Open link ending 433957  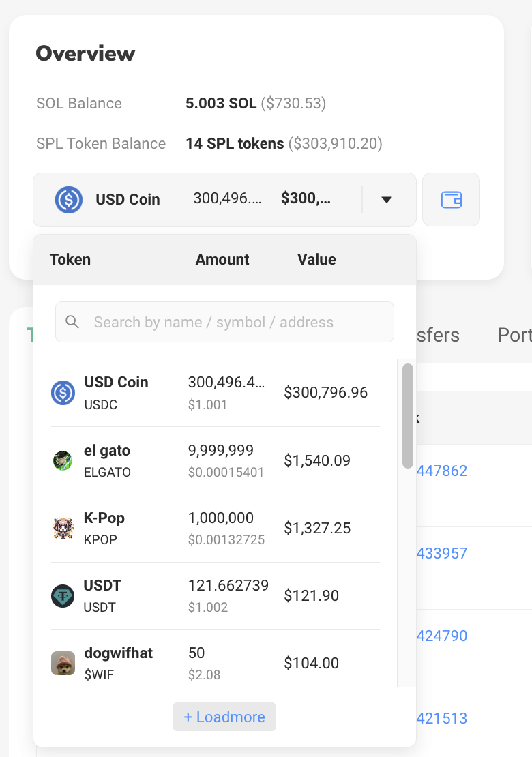442,553
